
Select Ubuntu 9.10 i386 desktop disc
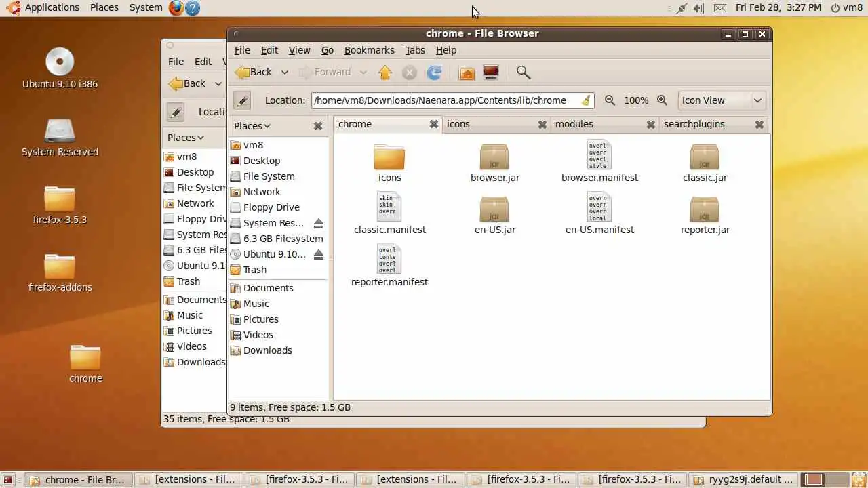(x=60, y=68)
